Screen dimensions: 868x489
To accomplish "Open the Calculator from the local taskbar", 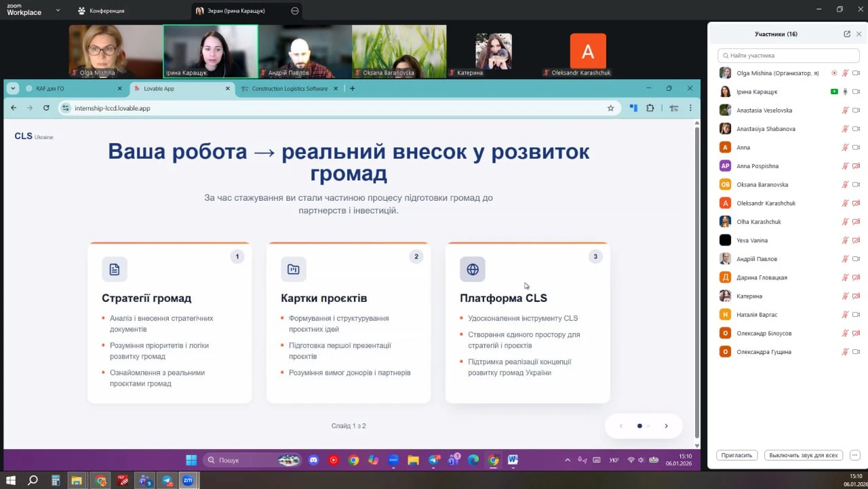I will (x=56, y=480).
